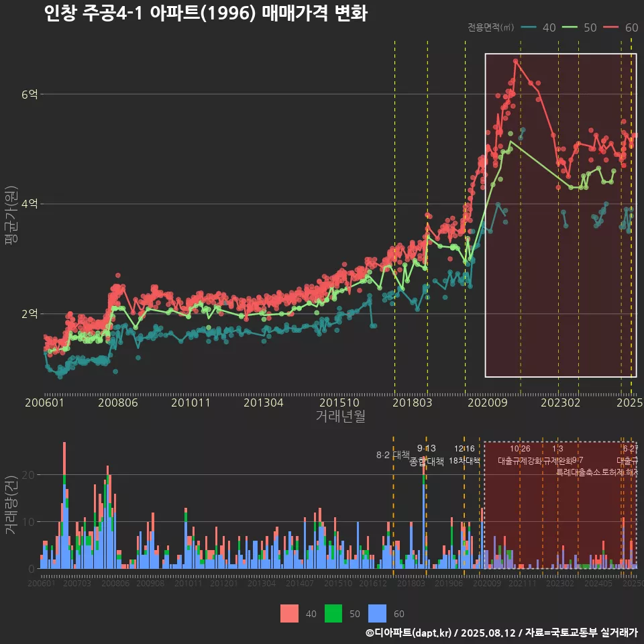Click the 거래량(건) volume axis title
Image resolution: width=644 pixels, height=644 pixels.
coord(11,504)
